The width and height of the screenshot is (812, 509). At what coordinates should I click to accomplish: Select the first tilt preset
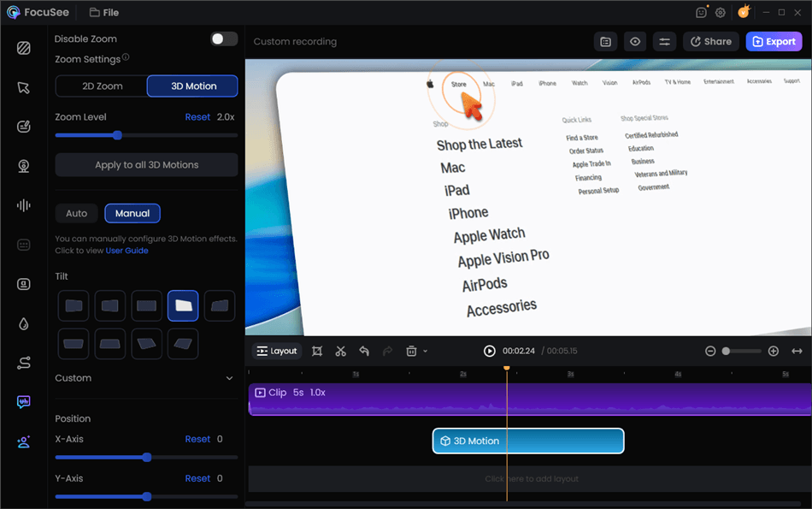coord(74,305)
